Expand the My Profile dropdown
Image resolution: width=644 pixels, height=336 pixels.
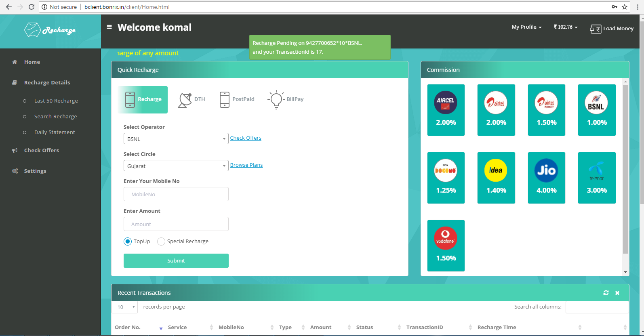526,27
